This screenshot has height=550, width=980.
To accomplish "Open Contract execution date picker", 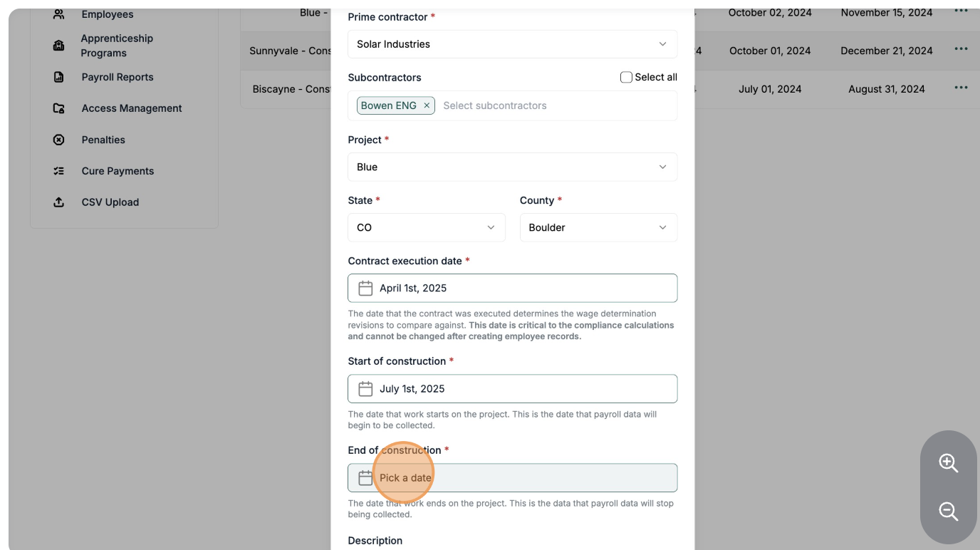I will point(512,288).
